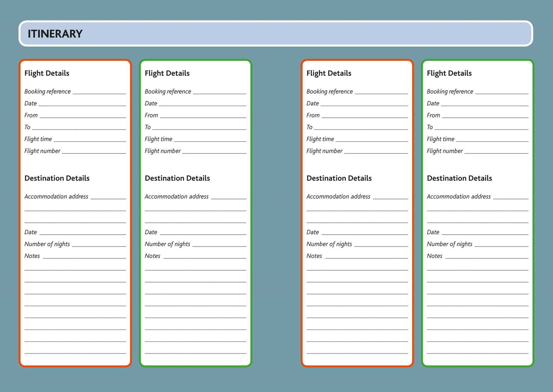
Task: Click Accommodation address blank in right orange card
Action: click(391, 197)
